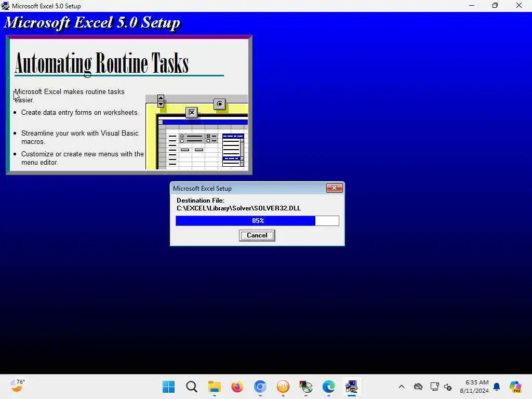Launch Microsoft Edge from the taskbar

(x=328, y=387)
